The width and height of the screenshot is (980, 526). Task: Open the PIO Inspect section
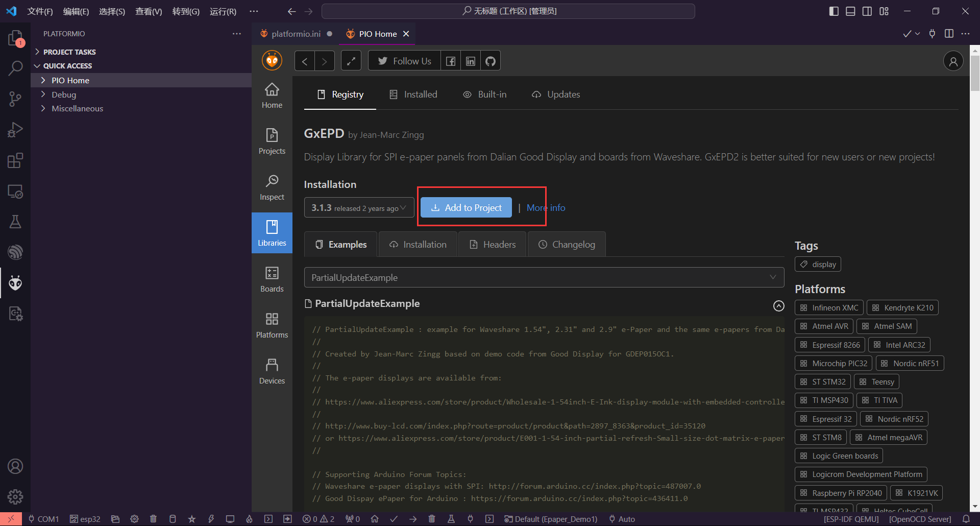(272, 187)
